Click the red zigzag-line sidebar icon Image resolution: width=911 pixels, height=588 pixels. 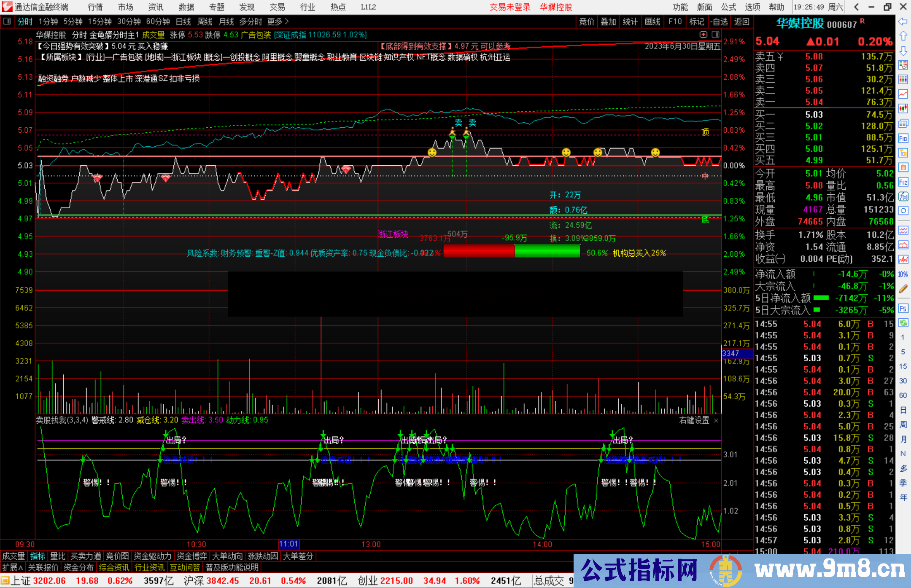[903, 259]
